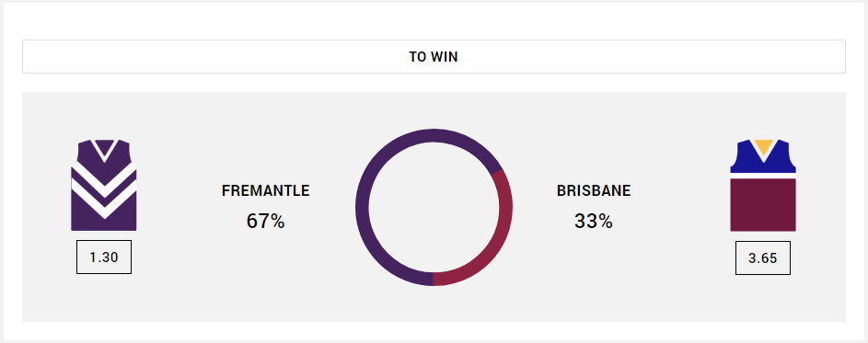Image resolution: width=868 pixels, height=343 pixels.
Task: Click the maroon lower panel of Brisbane's jersey
Action: [x=763, y=205]
